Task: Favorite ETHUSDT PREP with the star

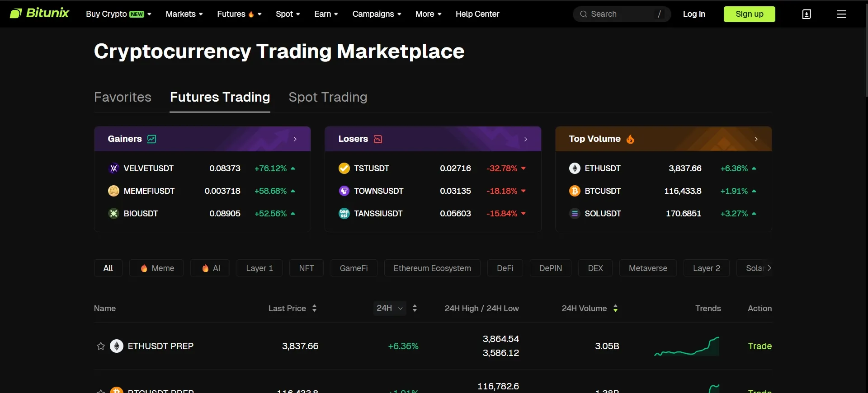Action: 101,346
